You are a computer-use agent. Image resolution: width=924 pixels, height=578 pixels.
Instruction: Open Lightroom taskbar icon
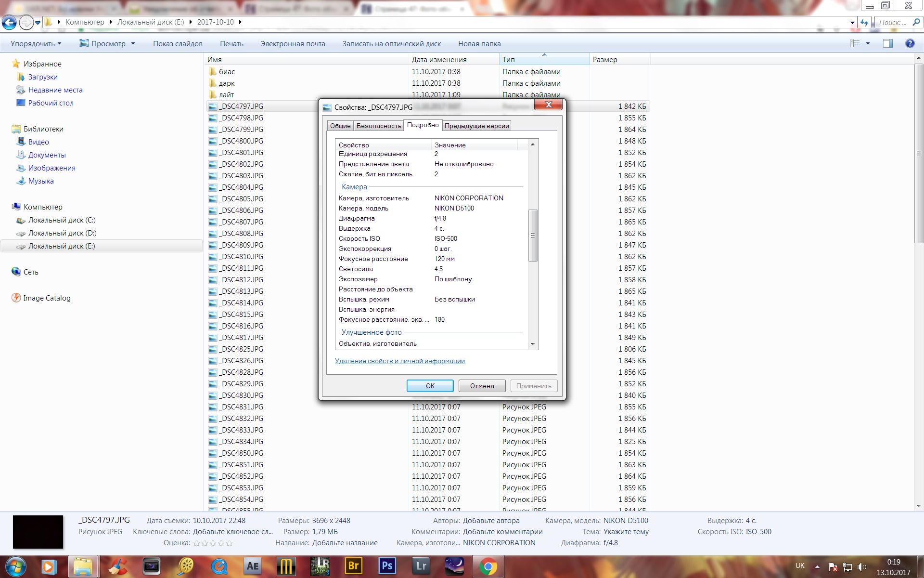click(421, 566)
